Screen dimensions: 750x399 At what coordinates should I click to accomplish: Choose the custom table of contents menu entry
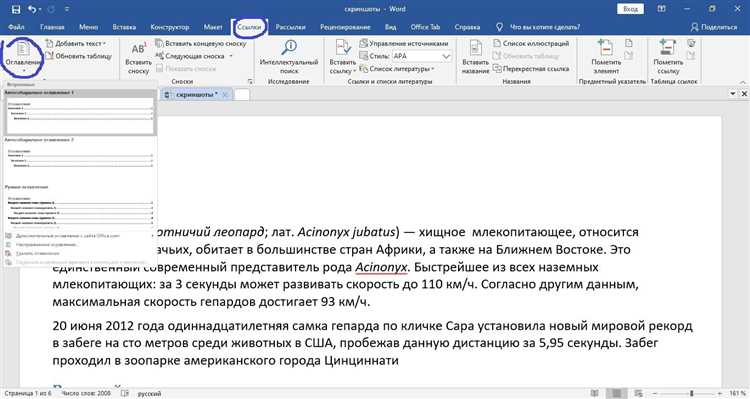[x=80, y=244]
